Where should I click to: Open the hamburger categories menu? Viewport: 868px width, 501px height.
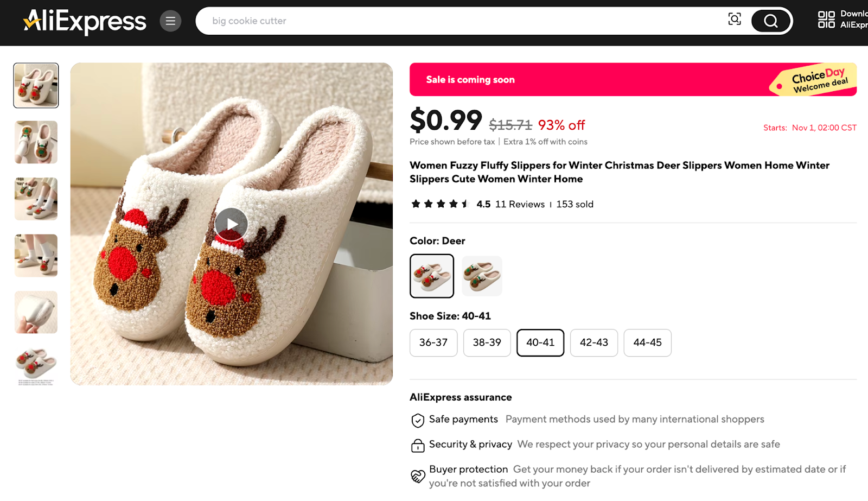[170, 21]
